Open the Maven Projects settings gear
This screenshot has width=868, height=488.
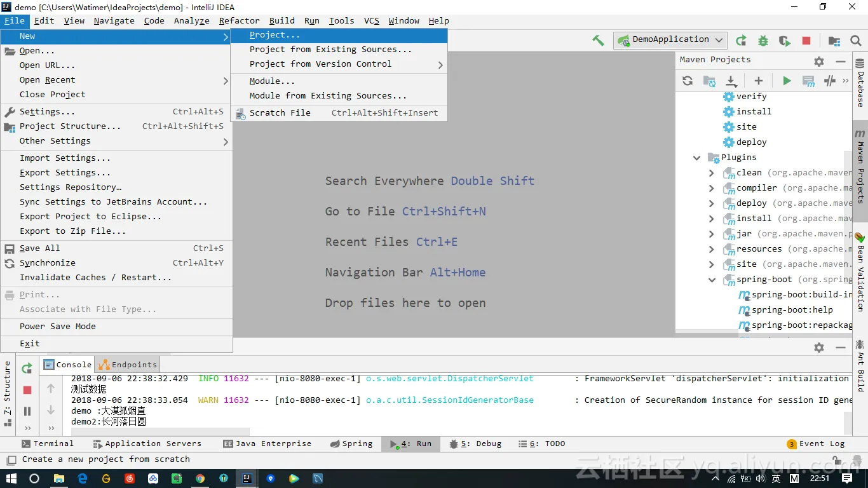pos(819,62)
